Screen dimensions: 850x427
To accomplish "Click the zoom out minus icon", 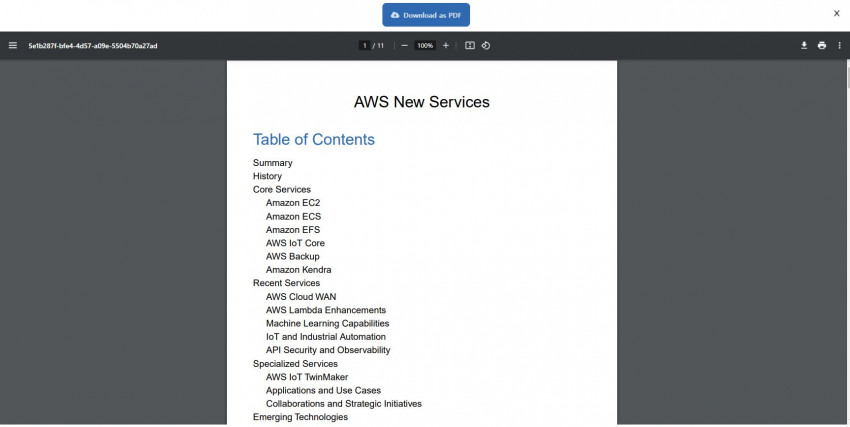I will click(x=404, y=45).
